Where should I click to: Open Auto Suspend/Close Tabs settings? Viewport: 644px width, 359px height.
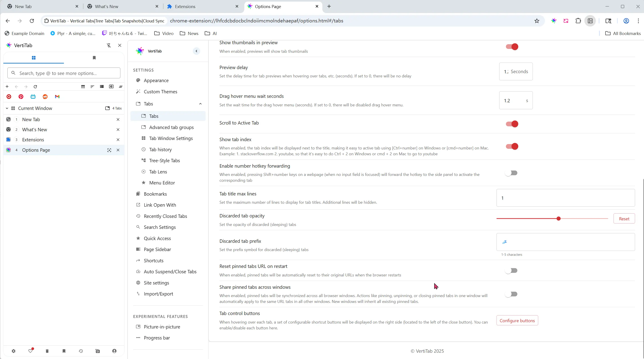click(168, 272)
